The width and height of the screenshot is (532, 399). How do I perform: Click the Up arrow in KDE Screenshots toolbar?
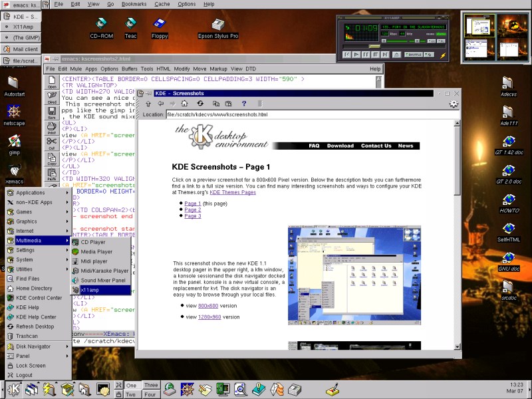coord(148,104)
